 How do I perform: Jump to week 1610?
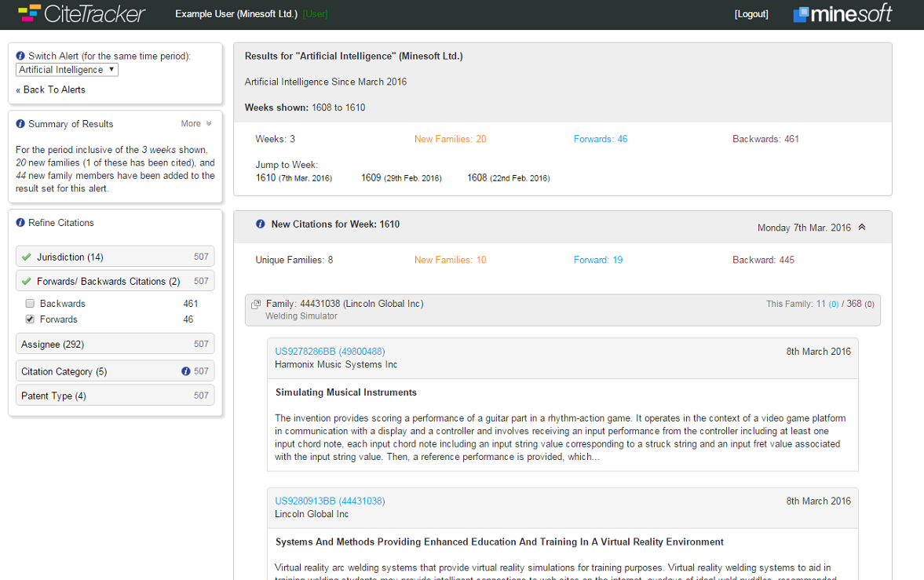294,178
